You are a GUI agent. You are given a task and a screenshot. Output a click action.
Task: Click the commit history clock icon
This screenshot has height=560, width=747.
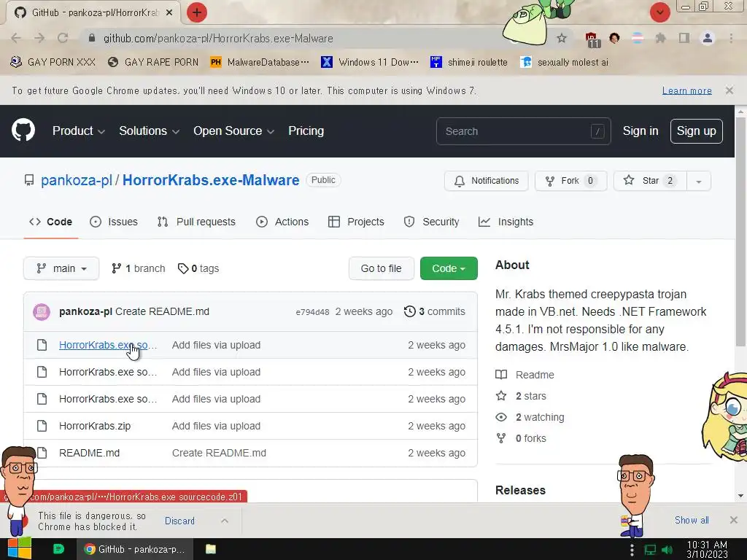410,311
